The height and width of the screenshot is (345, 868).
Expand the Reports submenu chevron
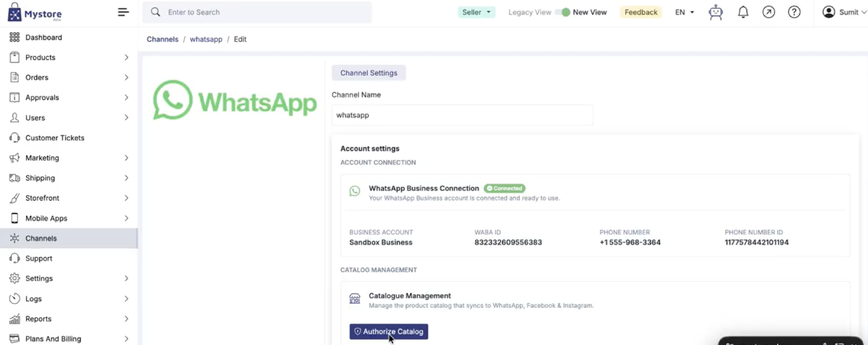coord(126,319)
